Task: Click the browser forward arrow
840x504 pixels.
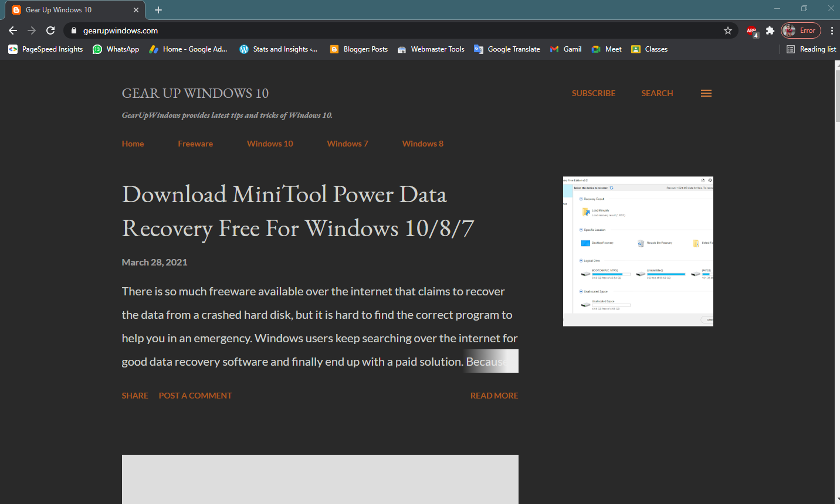Action: pyautogui.click(x=32, y=30)
